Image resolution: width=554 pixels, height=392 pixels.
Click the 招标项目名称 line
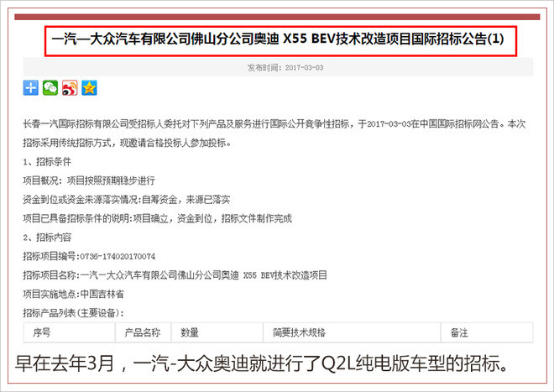(175, 275)
